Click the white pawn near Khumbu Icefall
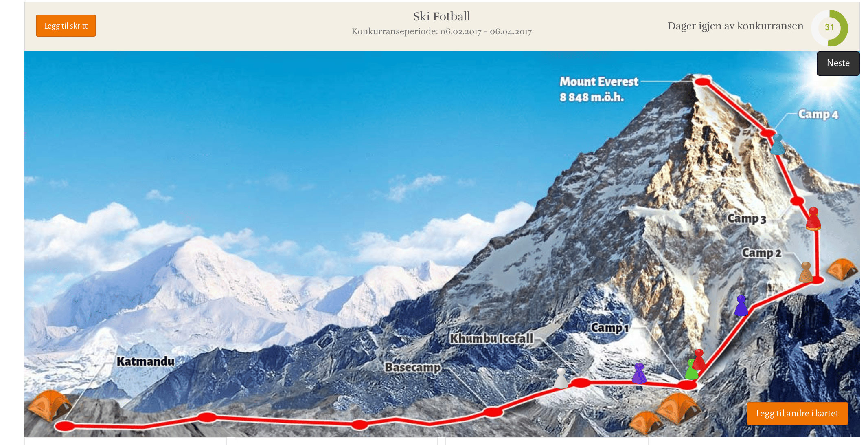This screenshot has width=868, height=445. click(561, 378)
